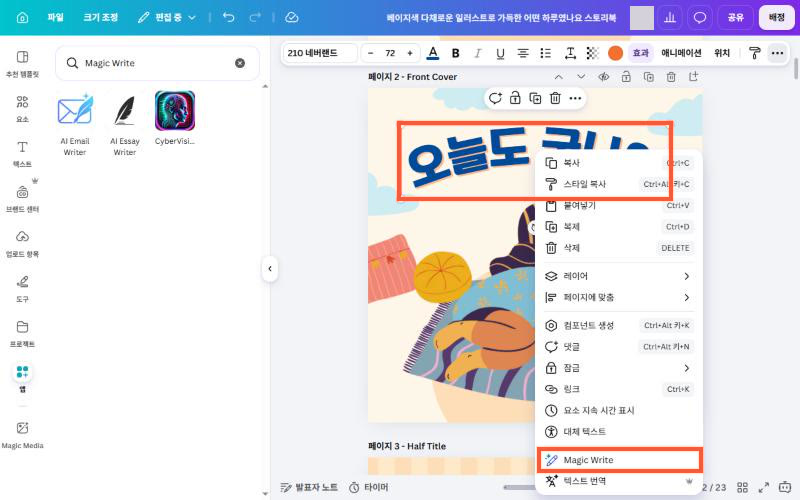Open the 애니메이션 animation panel
This screenshot has width=800, height=500.
(x=681, y=53)
